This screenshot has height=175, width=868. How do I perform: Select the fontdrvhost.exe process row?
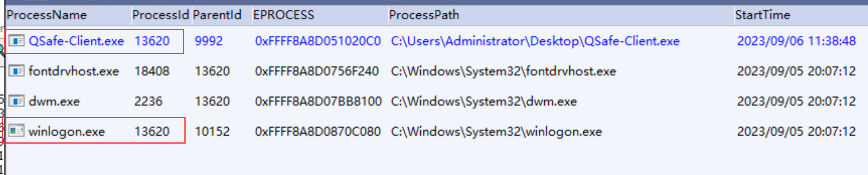pos(74,71)
